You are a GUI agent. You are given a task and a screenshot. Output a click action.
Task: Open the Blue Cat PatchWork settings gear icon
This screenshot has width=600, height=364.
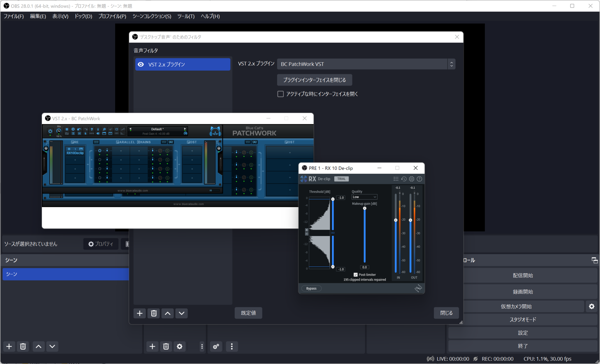pyautogui.click(x=73, y=129)
